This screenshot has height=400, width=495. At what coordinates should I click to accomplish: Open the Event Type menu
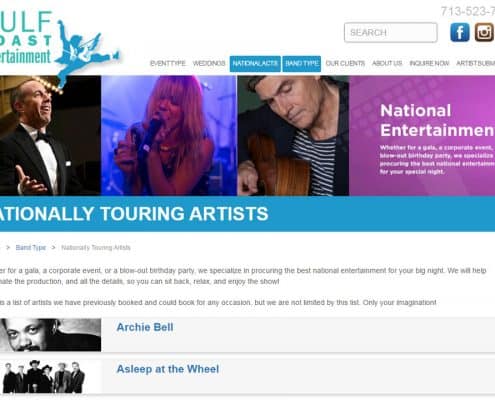click(168, 63)
